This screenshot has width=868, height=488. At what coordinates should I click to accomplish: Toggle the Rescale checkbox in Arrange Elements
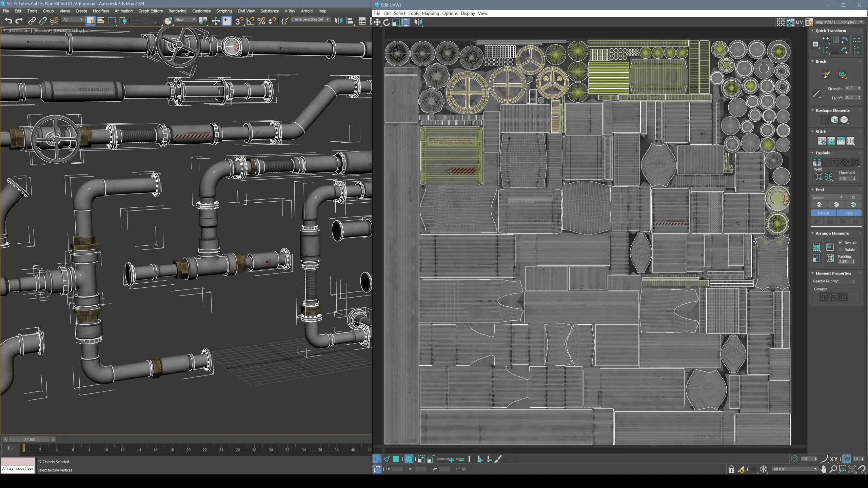point(841,242)
